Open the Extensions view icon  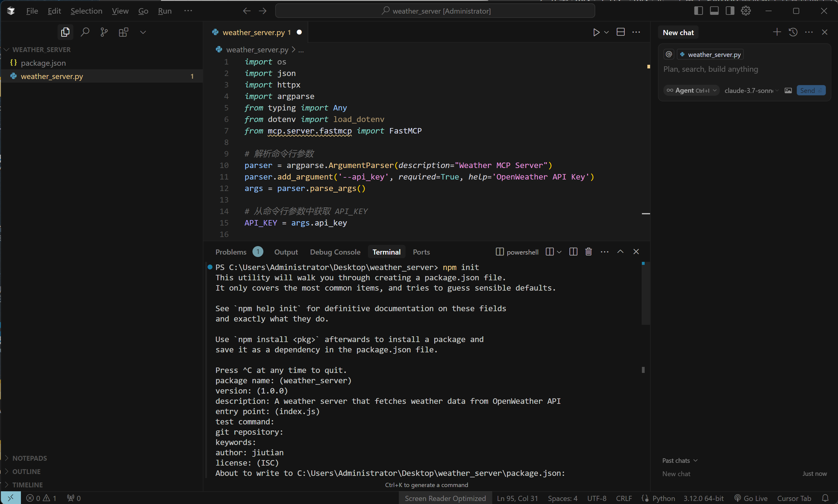pyautogui.click(x=123, y=32)
